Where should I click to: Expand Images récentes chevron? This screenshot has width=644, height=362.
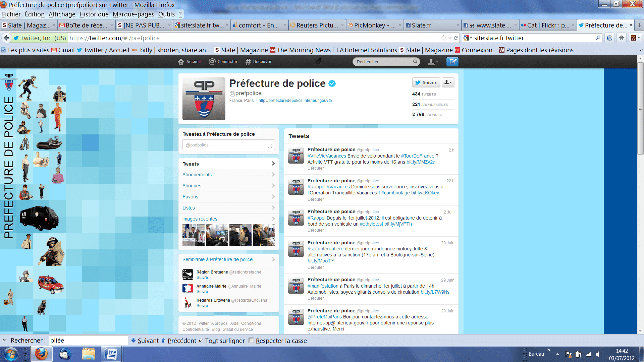click(x=273, y=219)
